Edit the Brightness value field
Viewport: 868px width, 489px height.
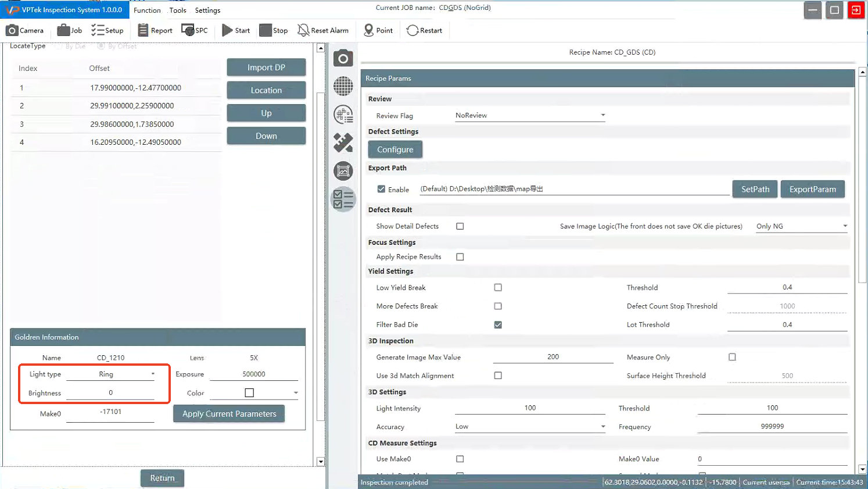(x=110, y=393)
